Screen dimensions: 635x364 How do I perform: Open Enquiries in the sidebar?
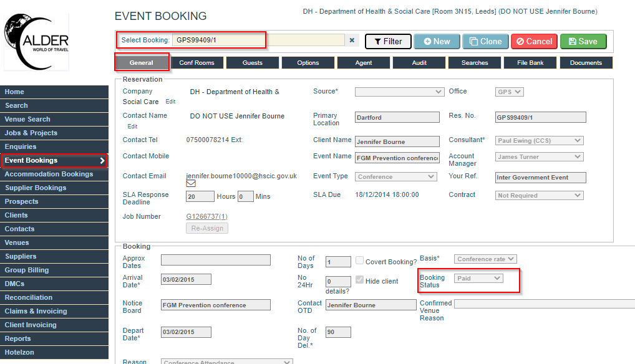(x=54, y=147)
